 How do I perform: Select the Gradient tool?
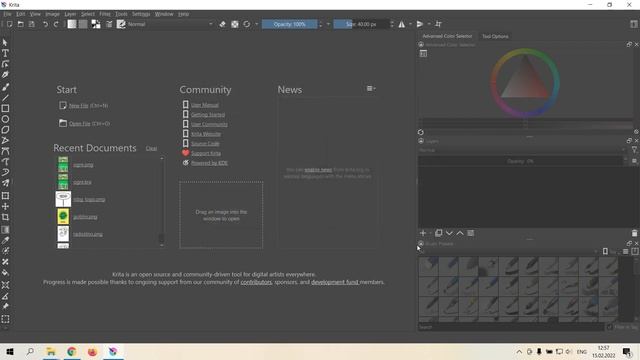click(x=5, y=230)
